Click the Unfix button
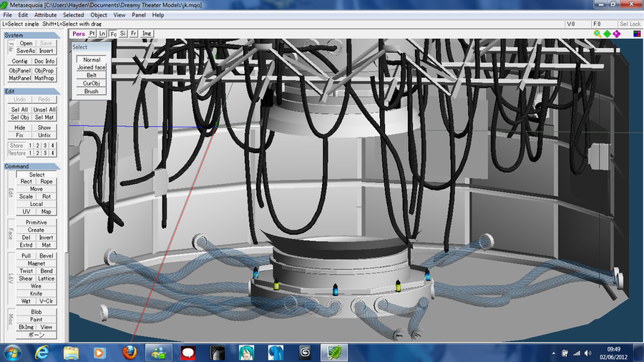644x362 pixels. (44, 135)
